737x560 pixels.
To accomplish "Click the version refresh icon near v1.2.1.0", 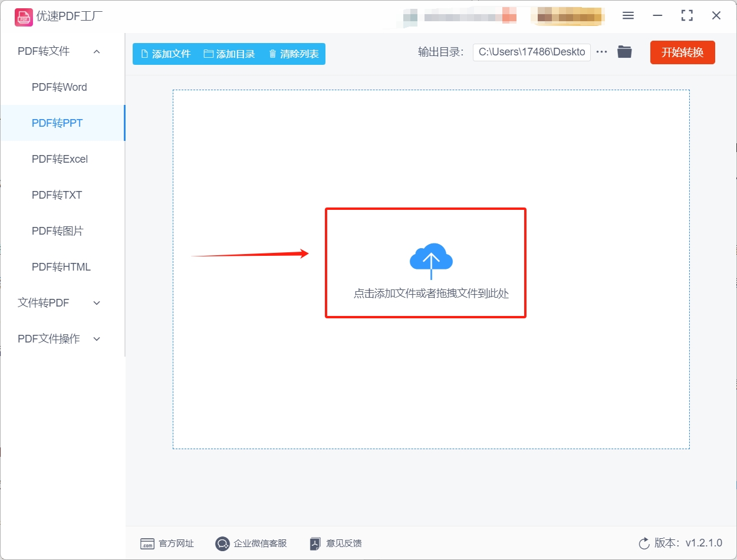I will pyautogui.click(x=644, y=543).
